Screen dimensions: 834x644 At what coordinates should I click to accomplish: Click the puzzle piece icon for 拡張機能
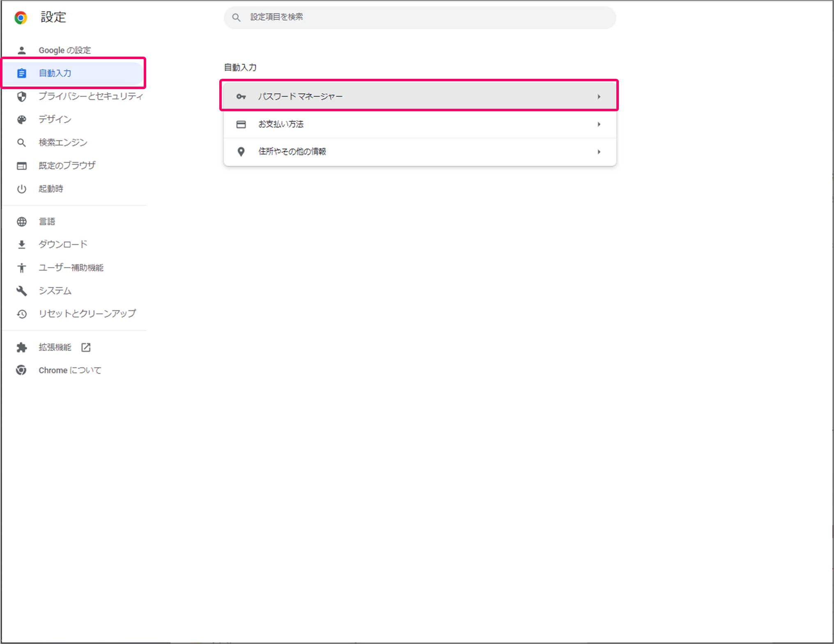click(22, 347)
